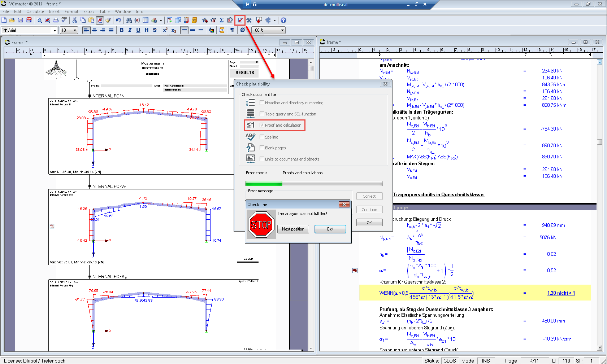Click the underlined result '1,20 nicht < 1'
The image size is (607, 364).
pyautogui.click(x=561, y=293)
